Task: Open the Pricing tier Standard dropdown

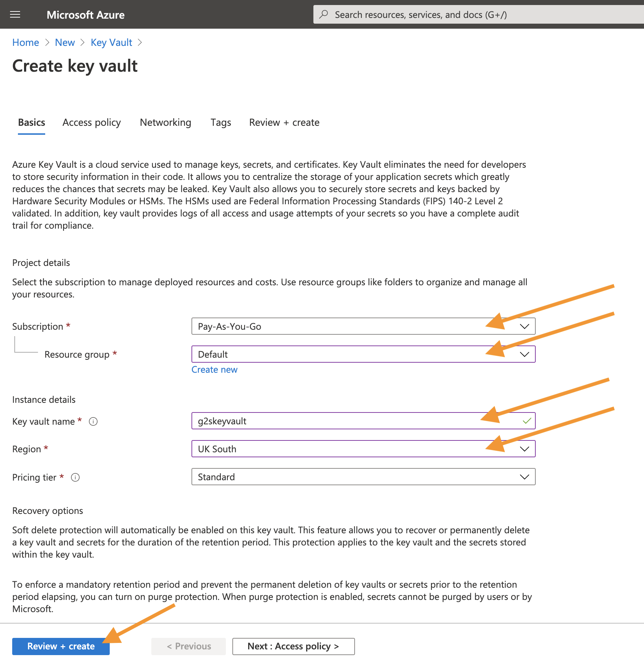Action: pos(364,477)
